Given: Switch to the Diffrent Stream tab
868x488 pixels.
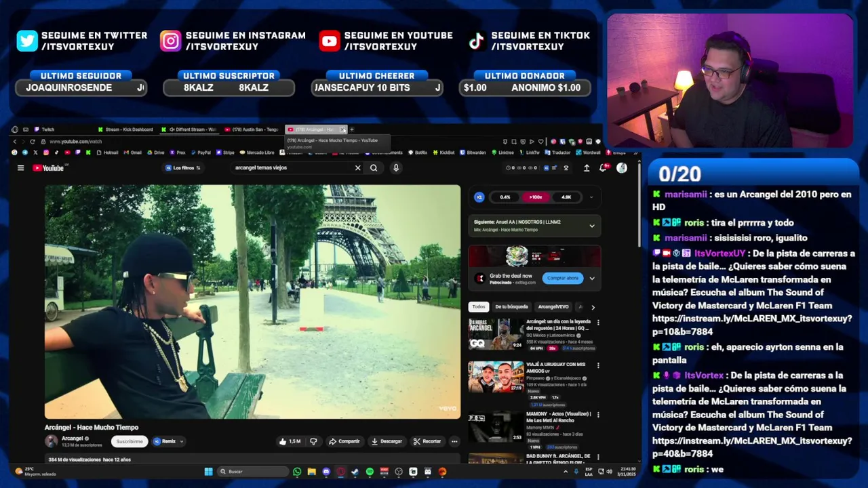Looking at the screenshot, I should click(190, 129).
